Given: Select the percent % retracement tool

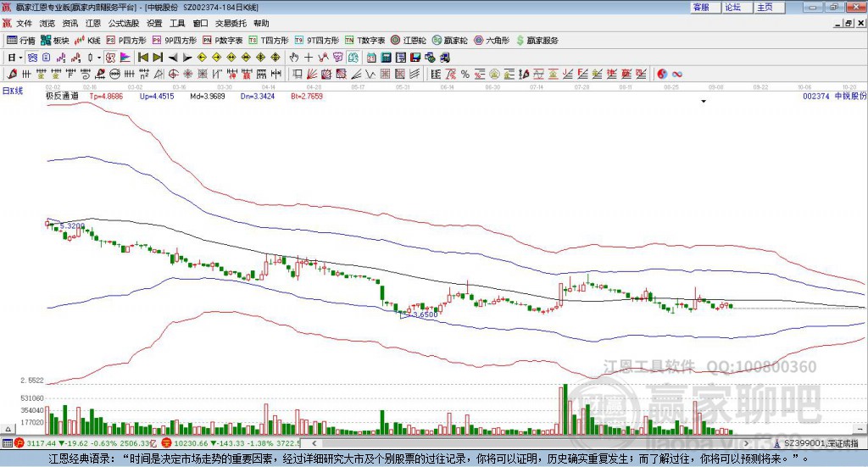Looking at the screenshot, I should [465, 74].
